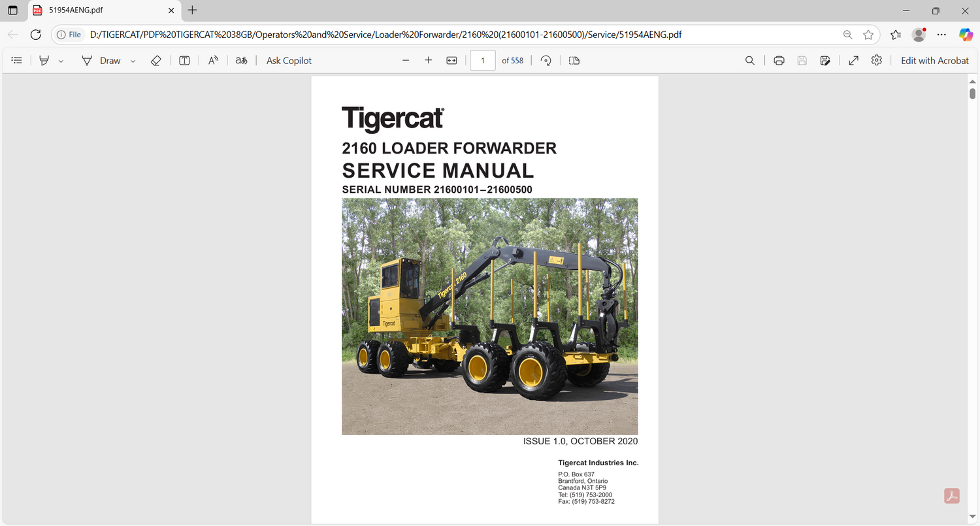This screenshot has height=526, width=980.
Task: Switch the page view layout
Action: click(574, 60)
